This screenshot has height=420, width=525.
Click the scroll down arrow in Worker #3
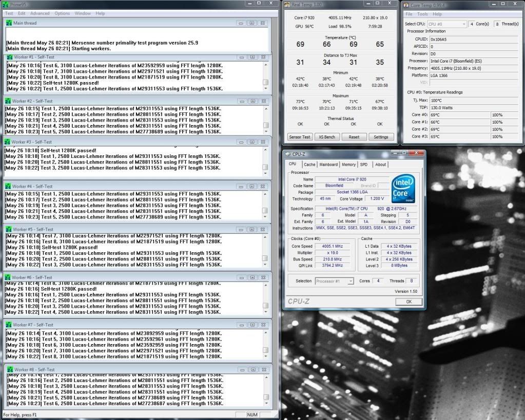pyautogui.click(x=265, y=173)
